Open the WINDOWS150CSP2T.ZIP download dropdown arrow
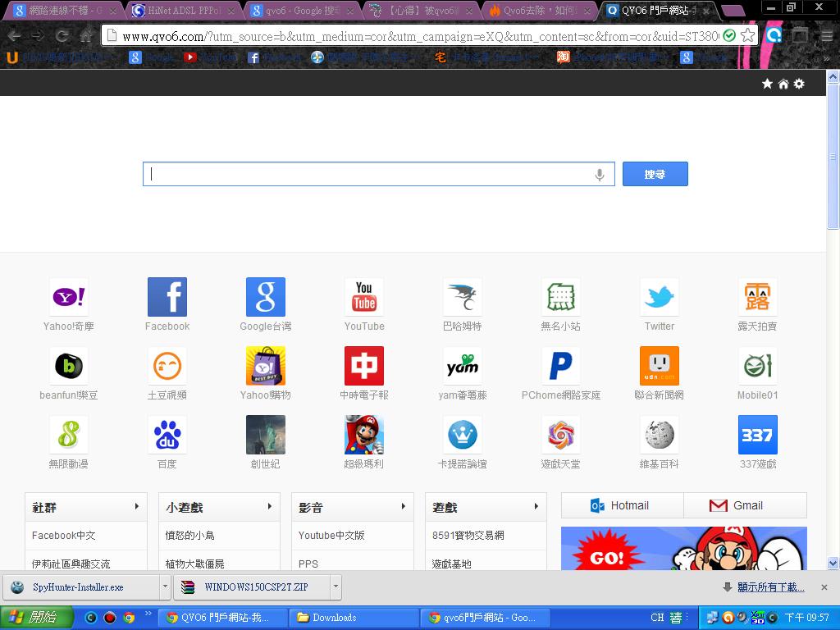840x630 pixels. tap(336, 587)
